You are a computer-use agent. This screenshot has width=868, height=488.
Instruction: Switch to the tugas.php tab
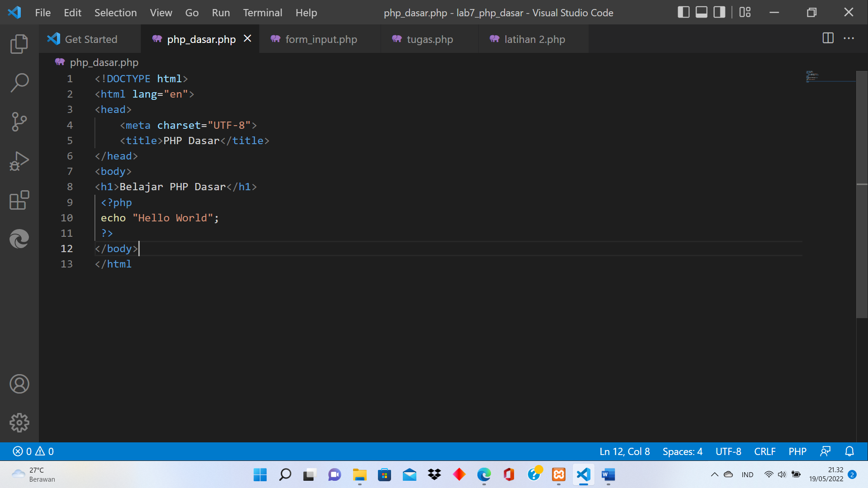pos(429,39)
